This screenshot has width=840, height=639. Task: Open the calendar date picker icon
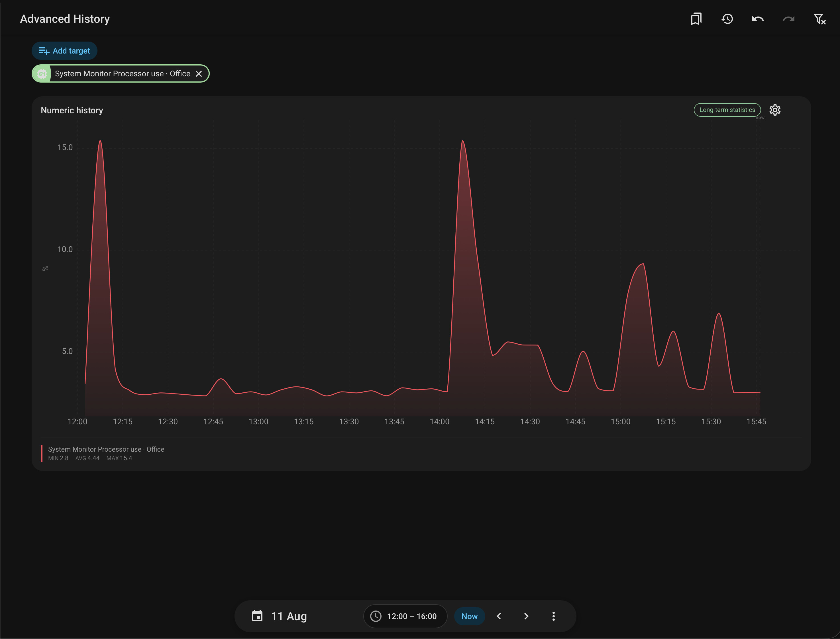[x=257, y=616]
